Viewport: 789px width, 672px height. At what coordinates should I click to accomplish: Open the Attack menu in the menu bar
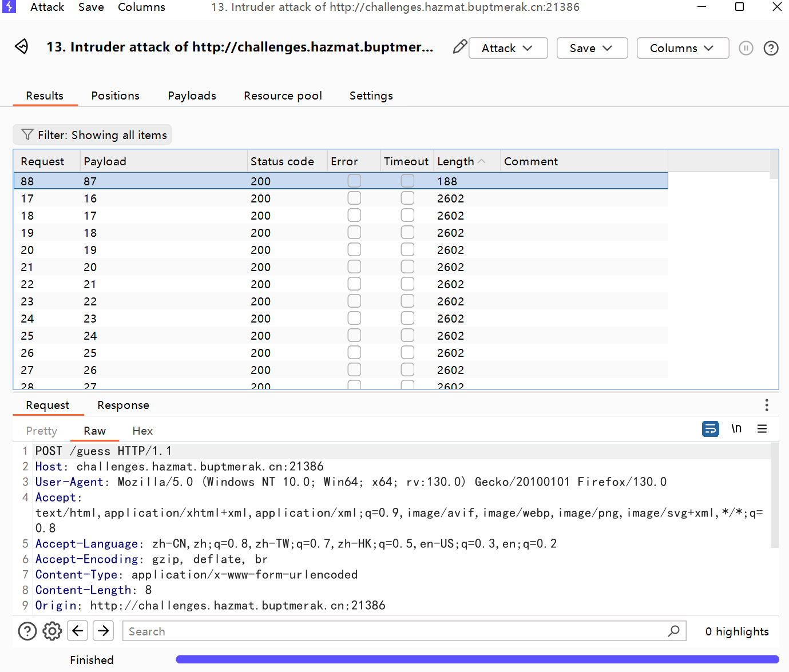pos(47,7)
